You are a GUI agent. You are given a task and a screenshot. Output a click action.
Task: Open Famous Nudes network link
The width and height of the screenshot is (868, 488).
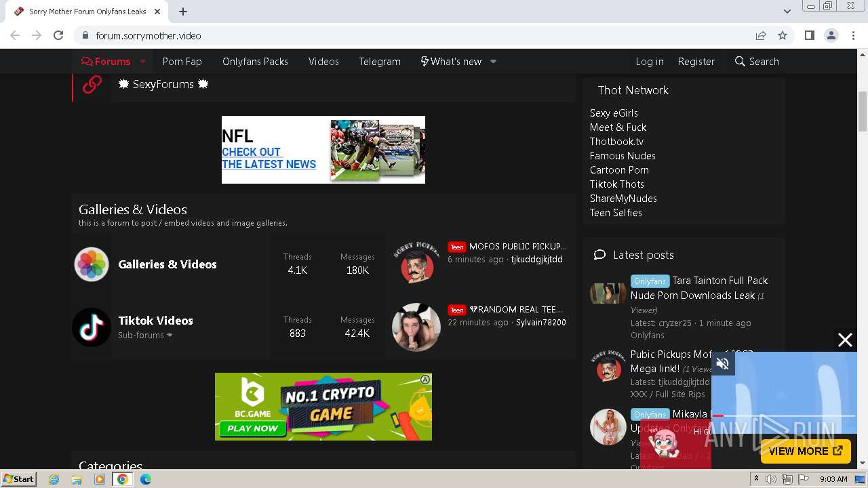[623, 156]
